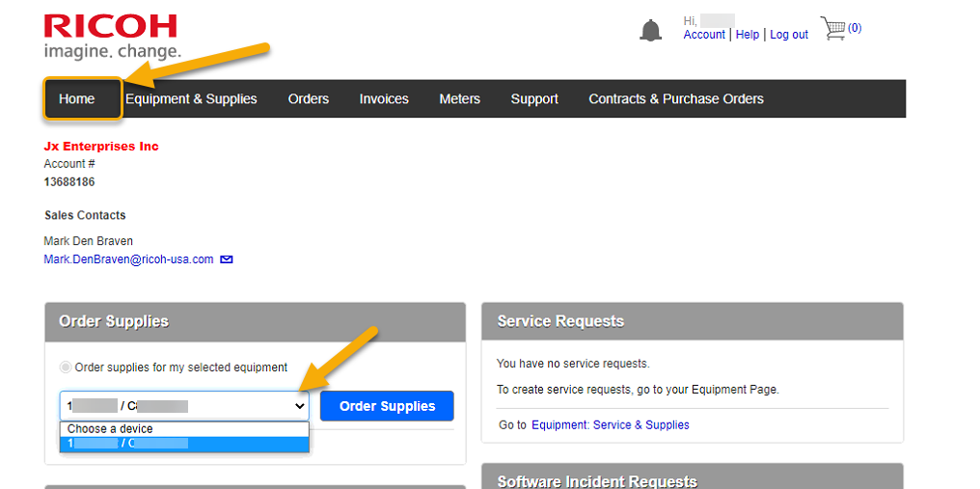Email Mark.DenBraven@ricoh-usa.com link

pos(128,258)
